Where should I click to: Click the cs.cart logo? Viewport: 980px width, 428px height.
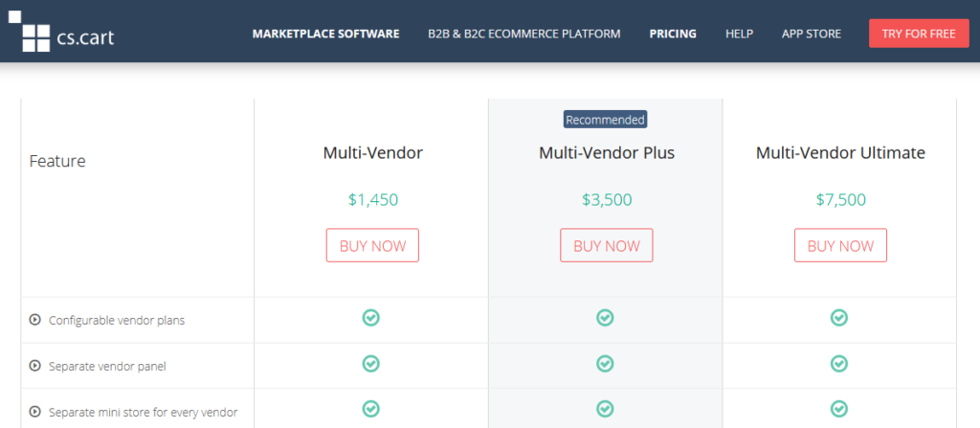click(x=61, y=32)
